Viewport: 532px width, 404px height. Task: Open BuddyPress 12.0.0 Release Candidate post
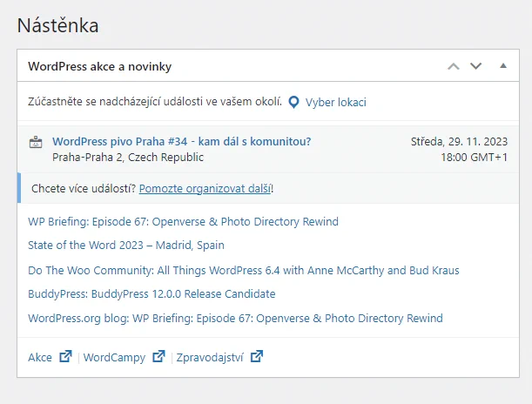point(152,293)
